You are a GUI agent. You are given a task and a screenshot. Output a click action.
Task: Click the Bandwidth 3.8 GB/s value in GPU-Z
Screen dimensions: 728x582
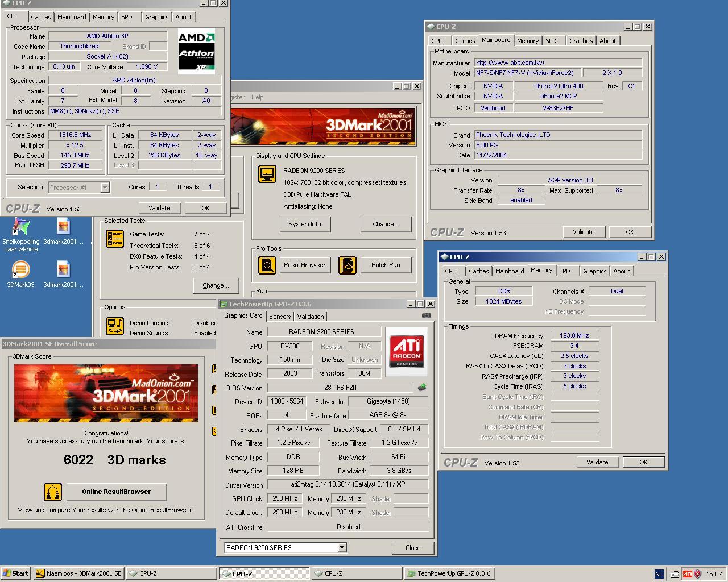click(399, 471)
